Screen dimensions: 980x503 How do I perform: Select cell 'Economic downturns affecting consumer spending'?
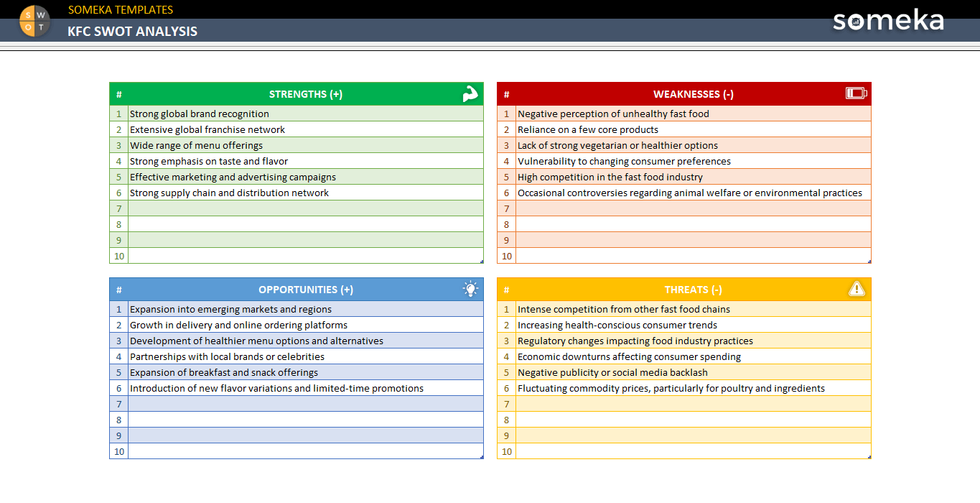(694, 356)
